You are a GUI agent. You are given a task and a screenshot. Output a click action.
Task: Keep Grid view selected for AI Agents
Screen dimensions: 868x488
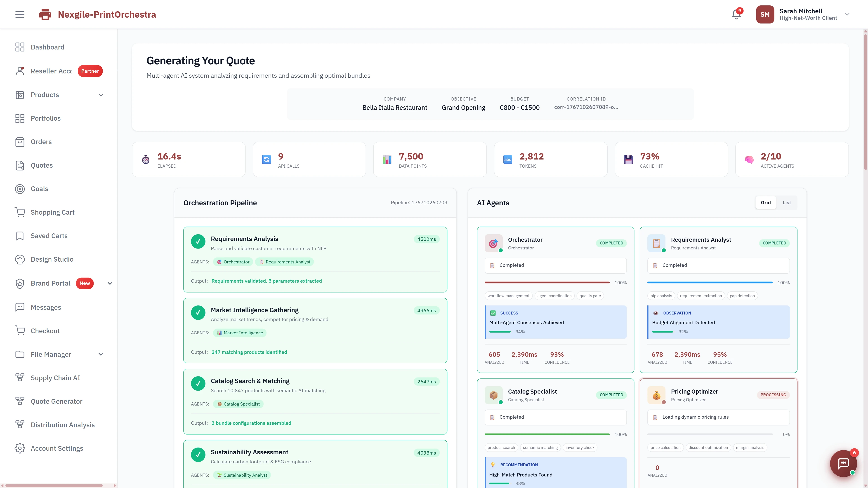pos(766,202)
